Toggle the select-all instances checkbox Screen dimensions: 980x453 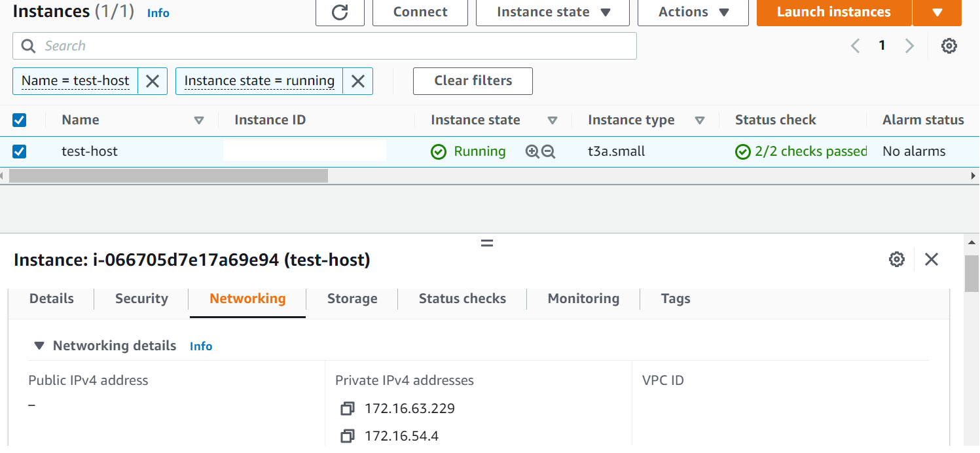point(20,120)
